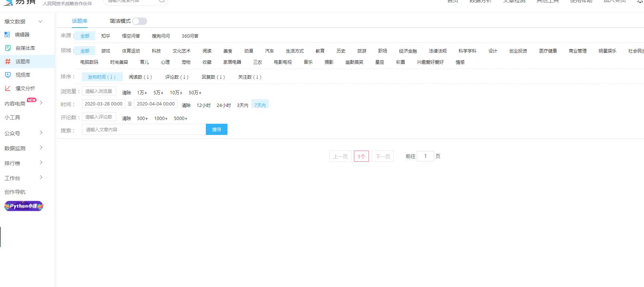This screenshot has height=287, width=644.
Task: Filter by the 美食 domain
Action: point(228,51)
